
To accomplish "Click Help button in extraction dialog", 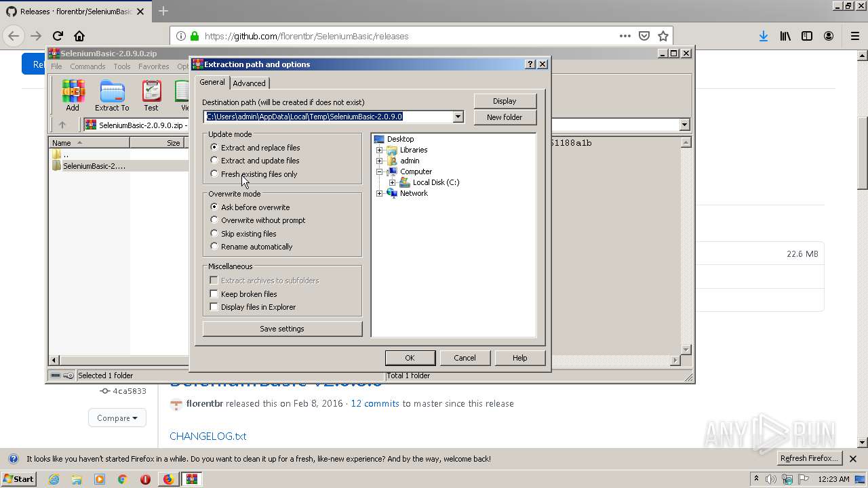I will point(519,358).
